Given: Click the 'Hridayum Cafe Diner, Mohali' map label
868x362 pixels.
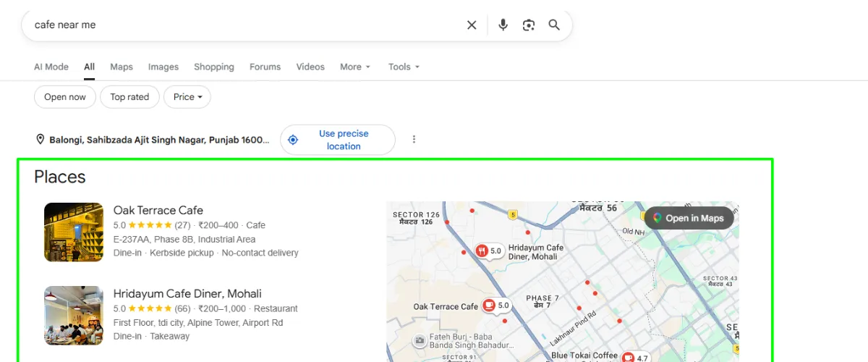Looking at the screenshot, I should (536, 252).
